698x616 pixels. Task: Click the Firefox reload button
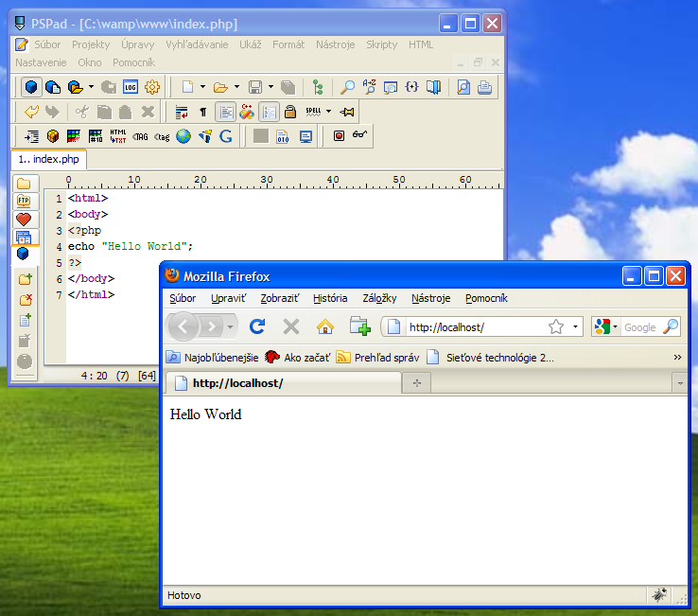tap(257, 326)
